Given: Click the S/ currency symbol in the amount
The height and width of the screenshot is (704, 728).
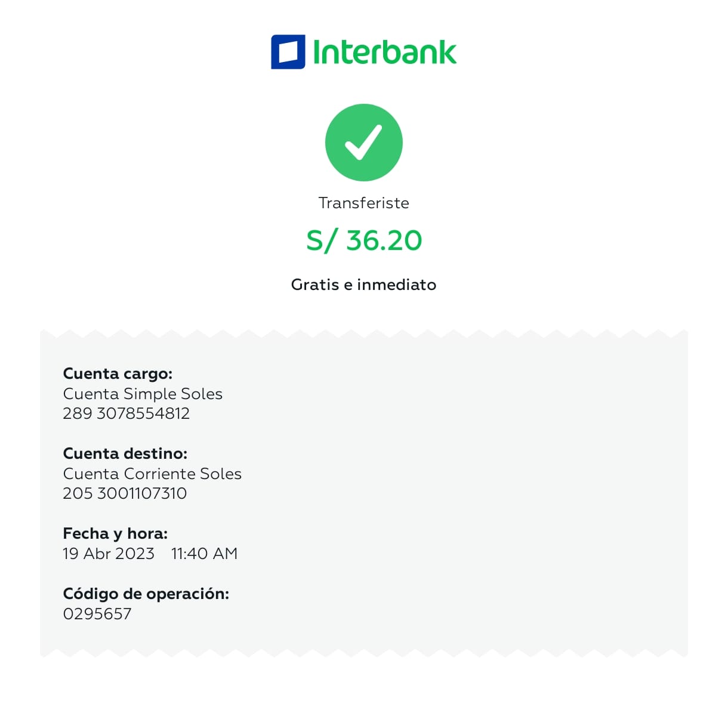Looking at the screenshot, I should [321, 240].
